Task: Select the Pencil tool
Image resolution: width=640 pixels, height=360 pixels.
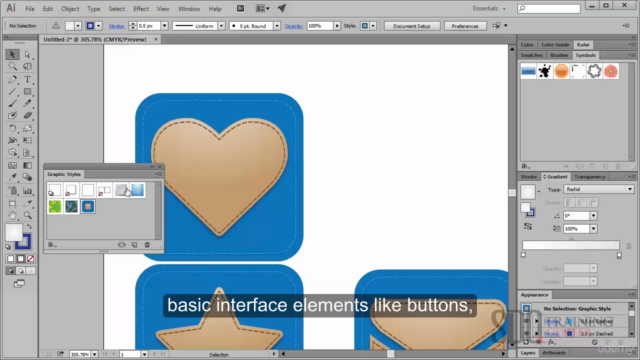Action: point(27,104)
